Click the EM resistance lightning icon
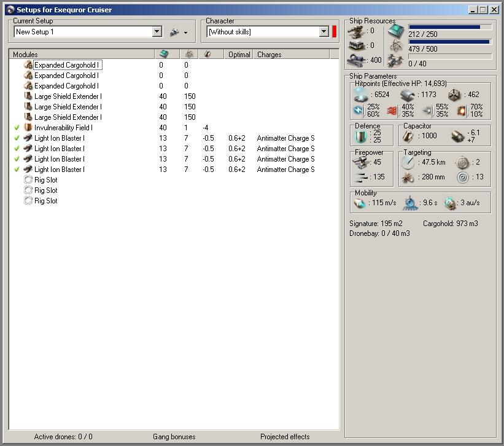This screenshot has width=504, height=446. point(359,111)
